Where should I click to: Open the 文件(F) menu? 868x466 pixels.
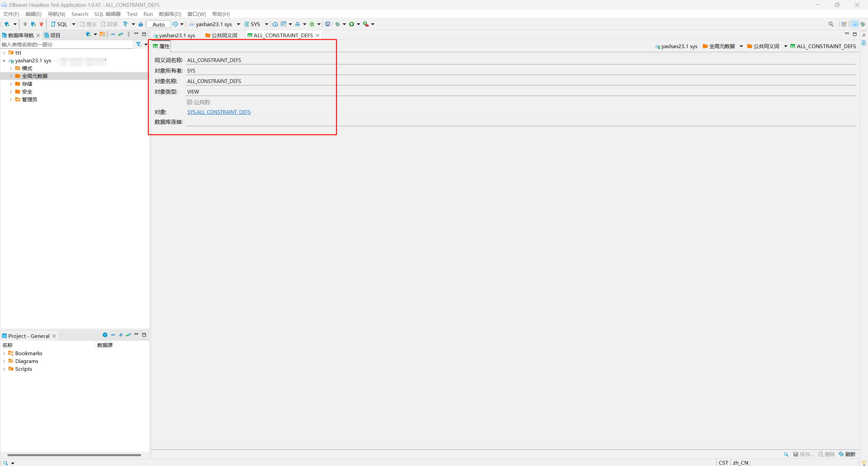[x=11, y=14]
